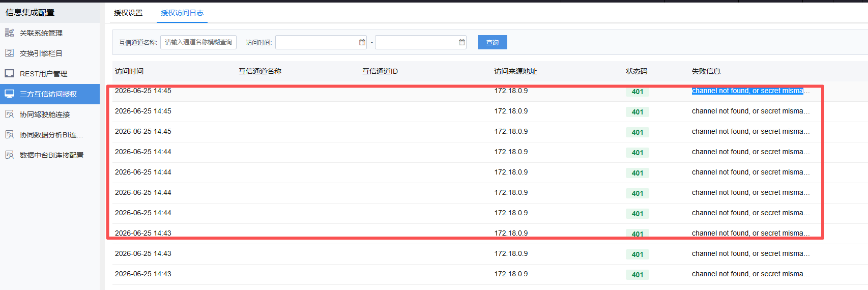The image size is (868, 290).
Task: Click the 访问时间 column header
Action: click(129, 71)
